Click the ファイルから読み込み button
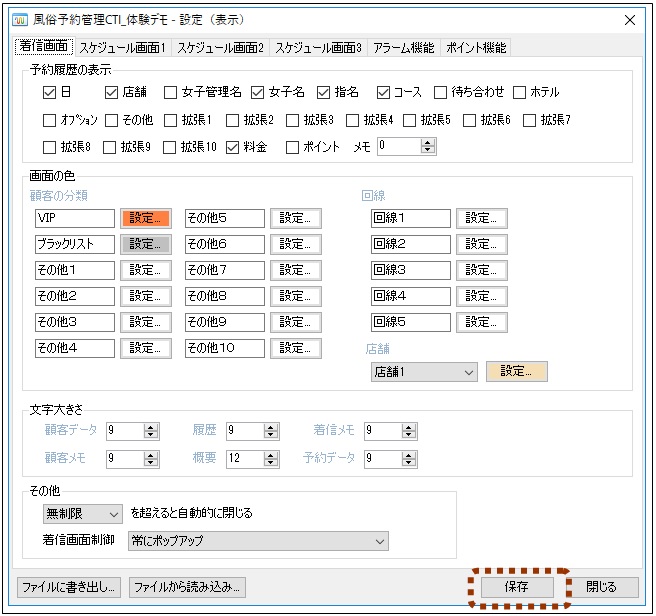Image resolution: width=656 pixels, height=616 pixels. pyautogui.click(x=187, y=587)
